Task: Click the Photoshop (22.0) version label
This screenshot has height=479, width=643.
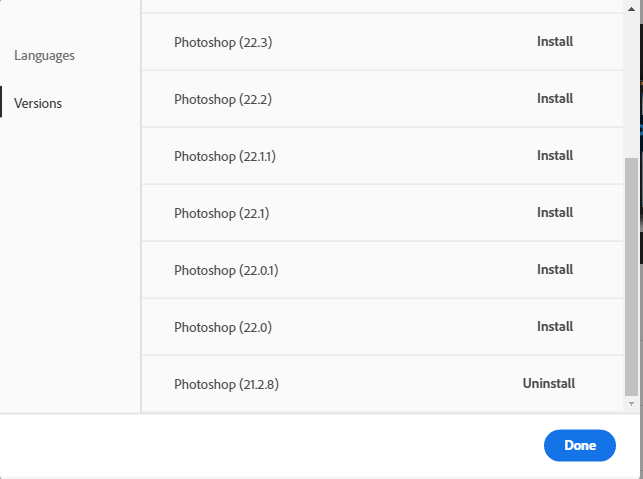Action: (x=222, y=327)
